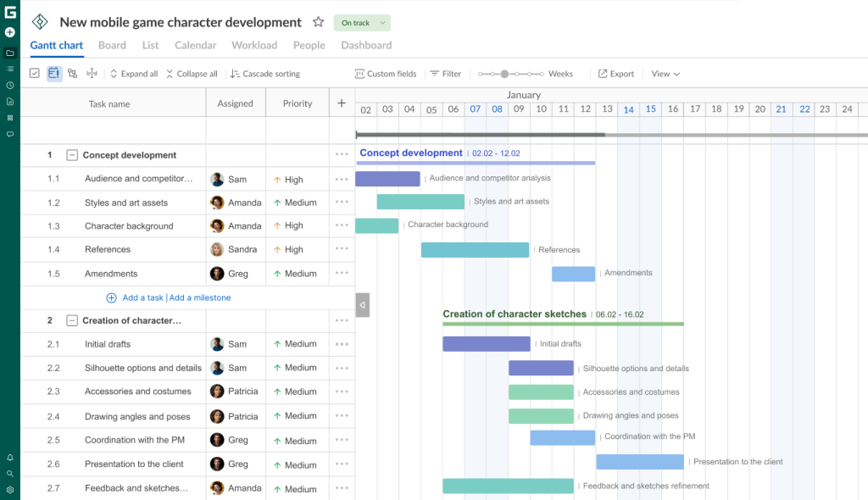This screenshot has width=868, height=500.
Task: Collapse the Concept development task group
Action: pos(73,155)
